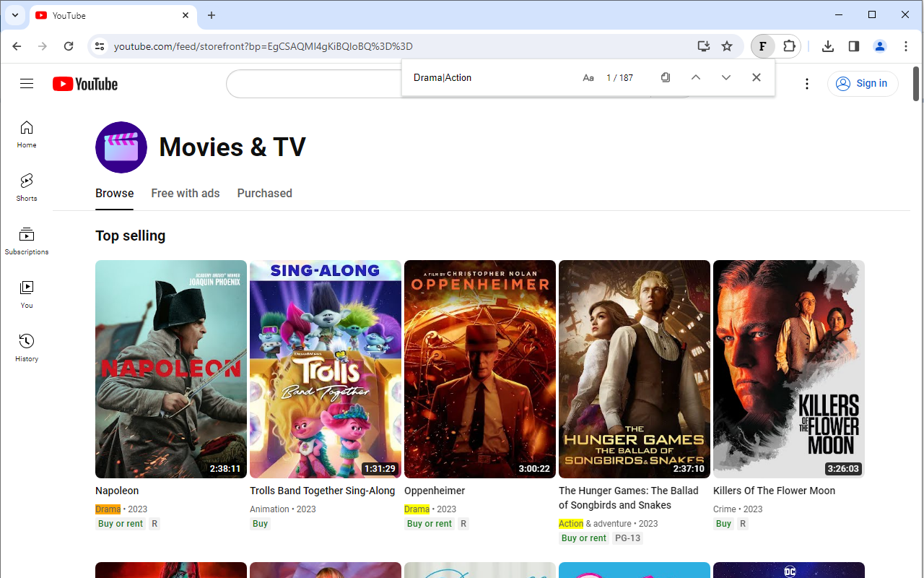Screen dimensions: 924x578
Task: Close the find bar
Action: 757,77
